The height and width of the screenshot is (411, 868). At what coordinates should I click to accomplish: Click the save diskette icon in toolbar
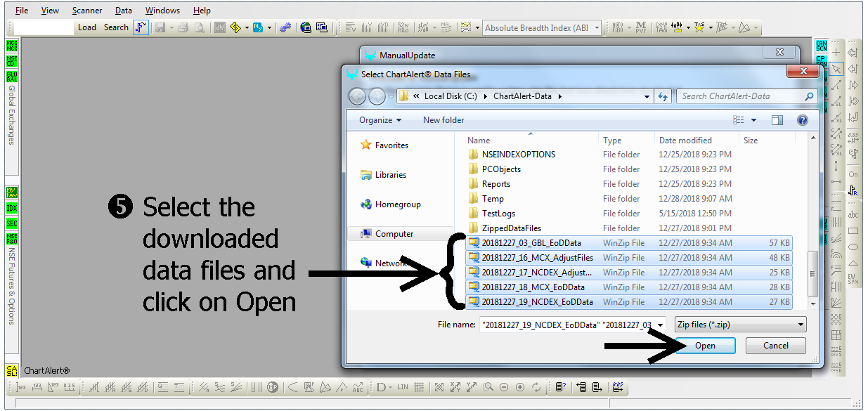tap(160, 27)
